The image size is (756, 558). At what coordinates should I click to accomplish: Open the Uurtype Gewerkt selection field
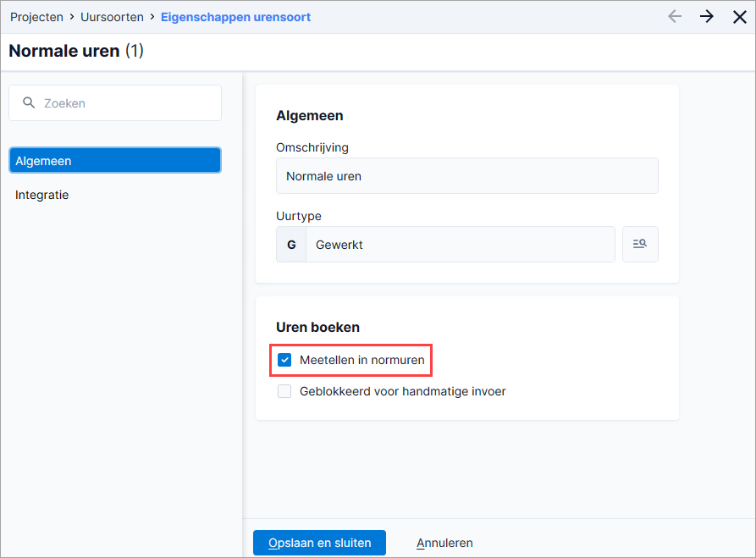click(x=461, y=245)
